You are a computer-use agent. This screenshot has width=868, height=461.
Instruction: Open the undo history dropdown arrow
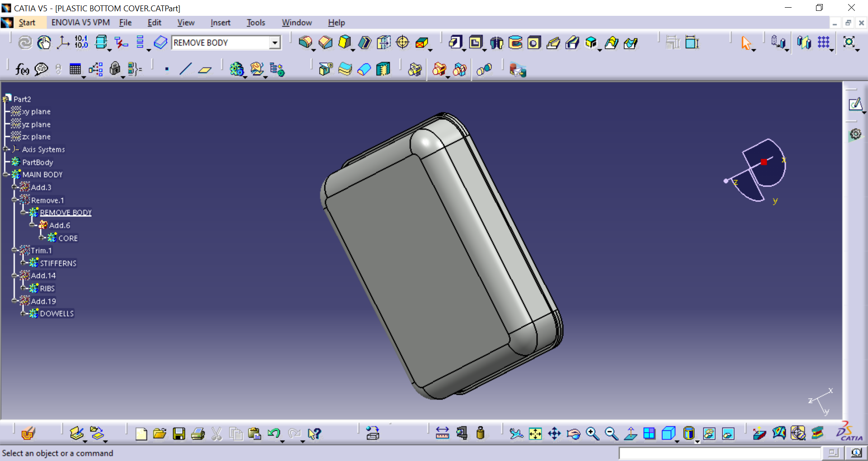(282, 441)
